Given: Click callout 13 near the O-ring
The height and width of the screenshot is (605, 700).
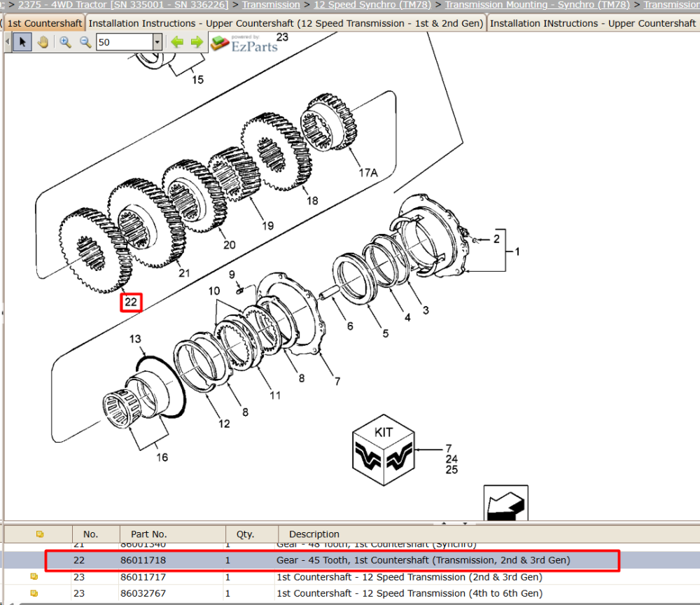Looking at the screenshot, I should tap(135, 339).
